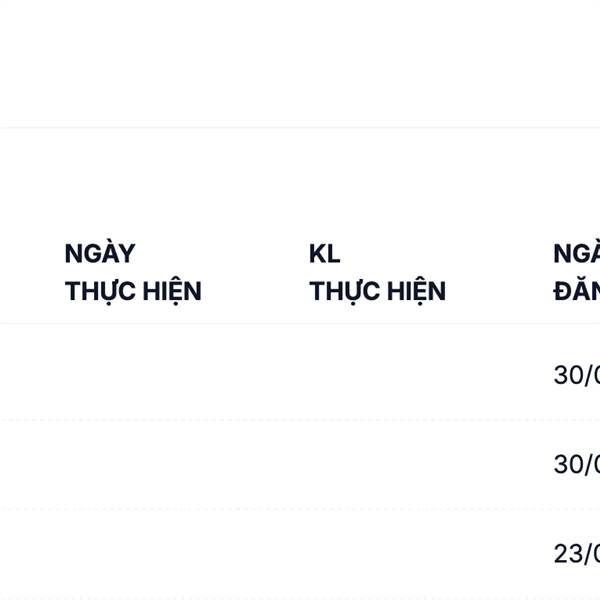The image size is (600, 600).
Task: Click the KL THỰC HIỆN column header
Action: [377, 272]
